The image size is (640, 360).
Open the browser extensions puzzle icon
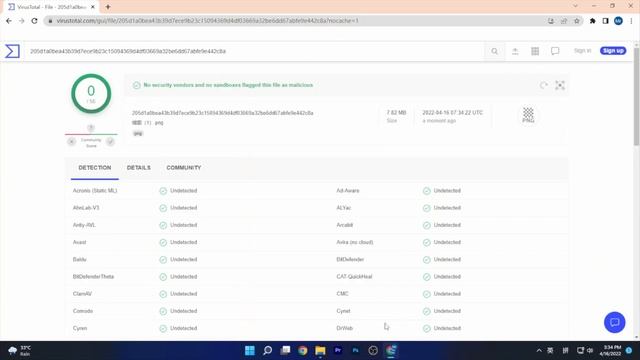pyautogui.click(x=593, y=21)
